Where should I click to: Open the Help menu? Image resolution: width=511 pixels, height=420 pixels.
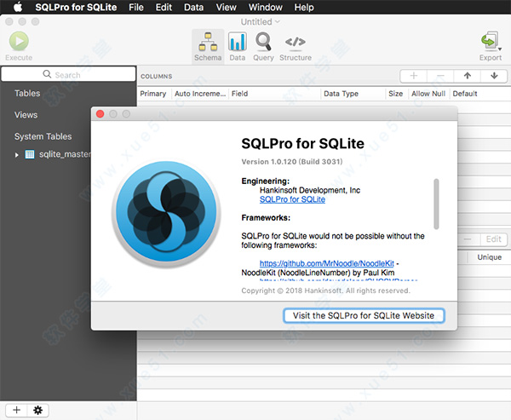point(304,7)
